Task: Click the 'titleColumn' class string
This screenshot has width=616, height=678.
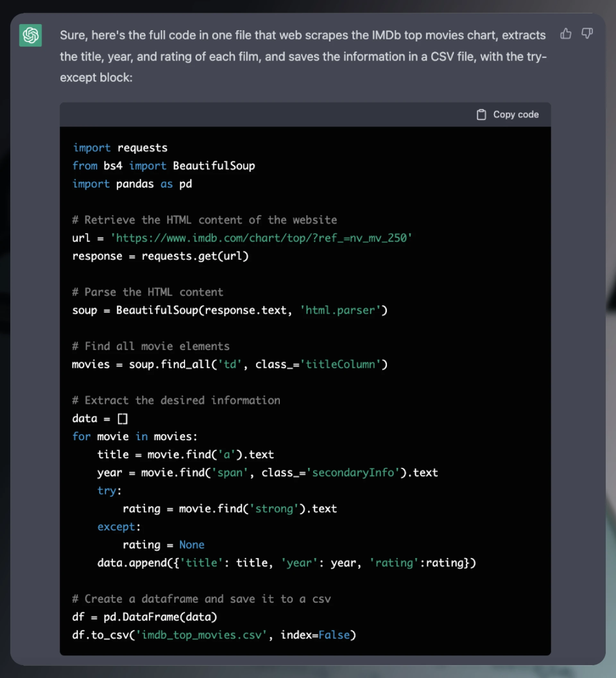Action: (340, 365)
